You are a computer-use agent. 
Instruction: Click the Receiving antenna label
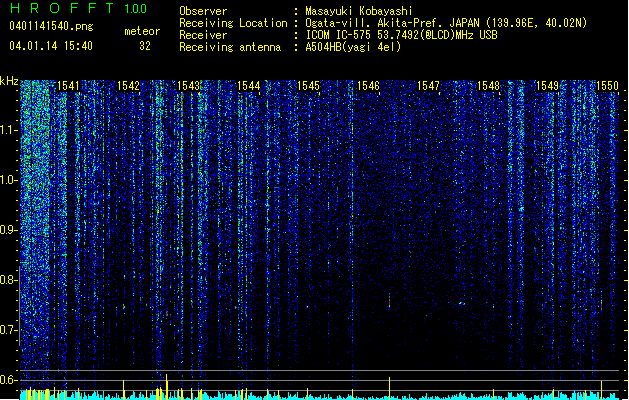230,47
